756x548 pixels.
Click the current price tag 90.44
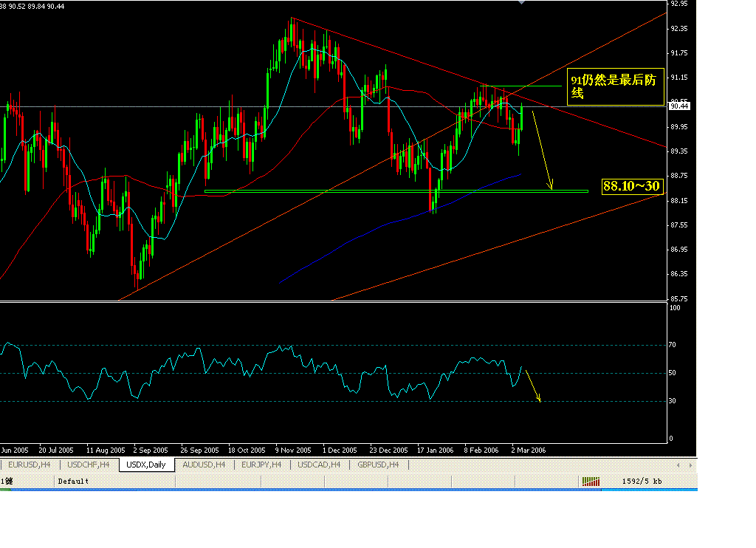(x=679, y=106)
